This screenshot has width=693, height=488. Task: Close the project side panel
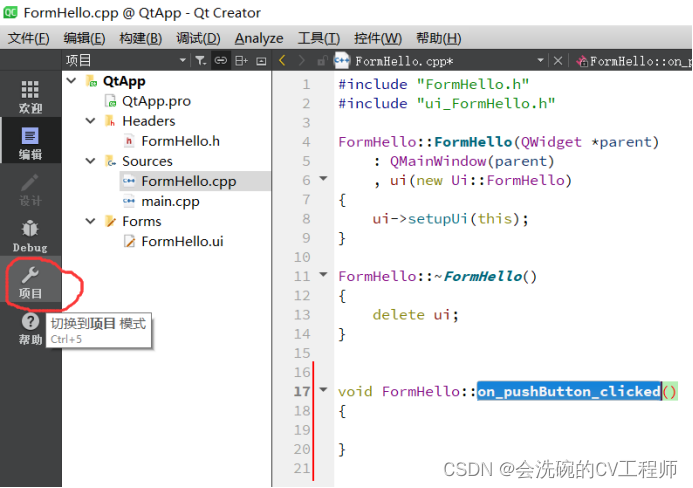click(x=261, y=61)
